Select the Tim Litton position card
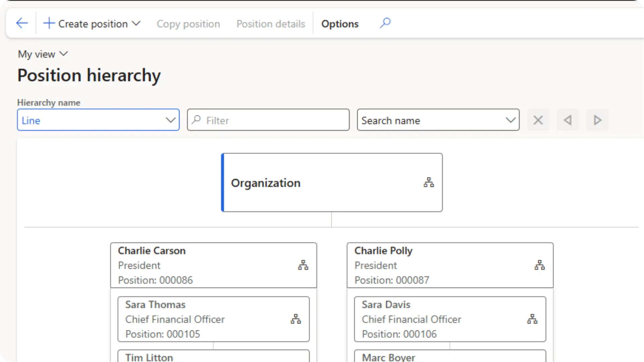The width and height of the screenshot is (644, 362). pos(213,357)
